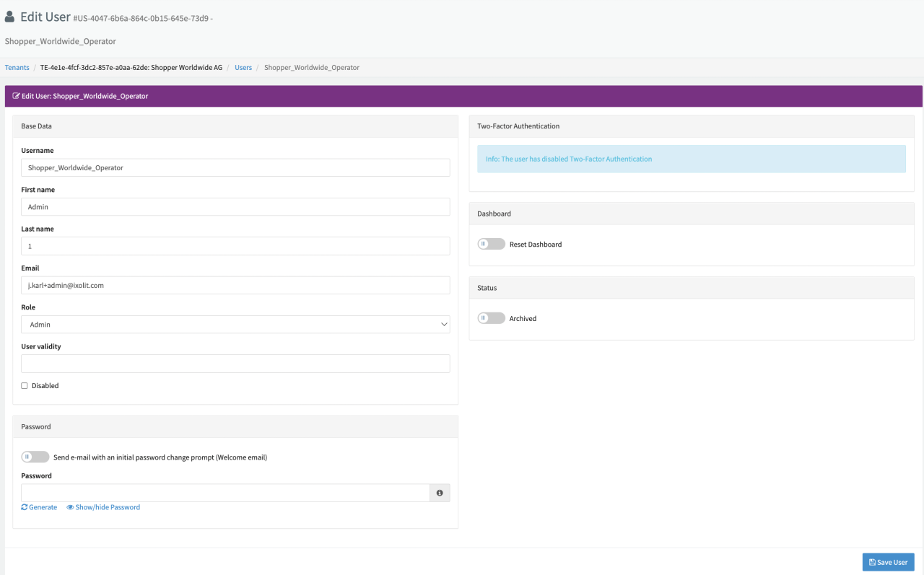Click the floppy disk icon on Save User

pos(872,562)
